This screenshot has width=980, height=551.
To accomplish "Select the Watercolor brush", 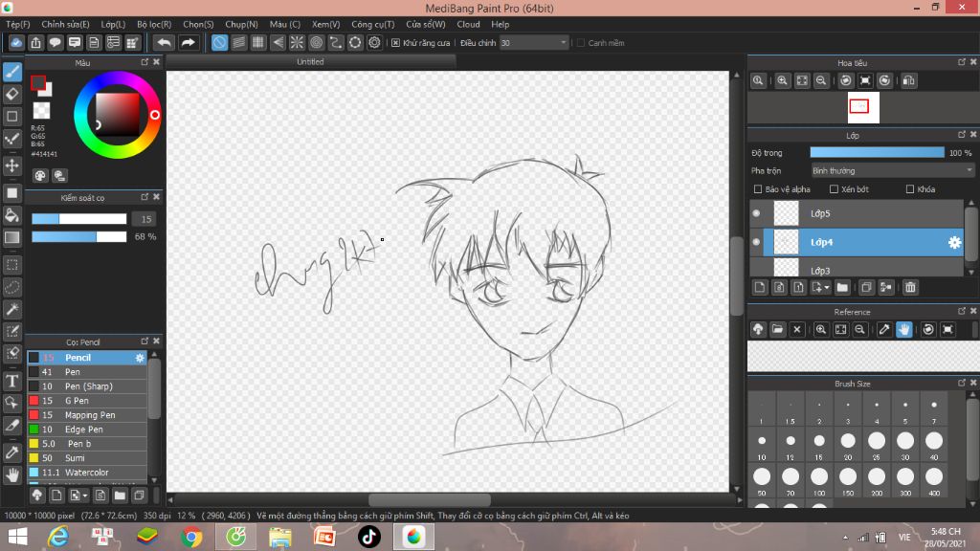I will (x=87, y=473).
